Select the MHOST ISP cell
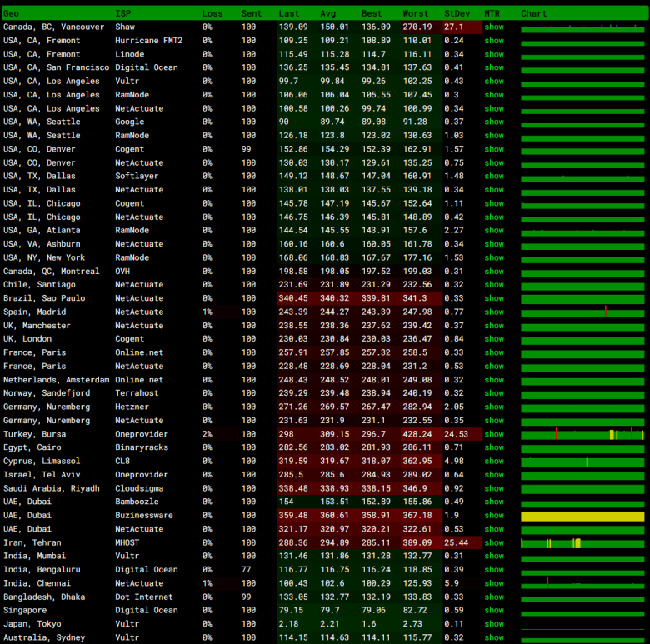Viewport: 650px width, 644px height. click(127, 543)
